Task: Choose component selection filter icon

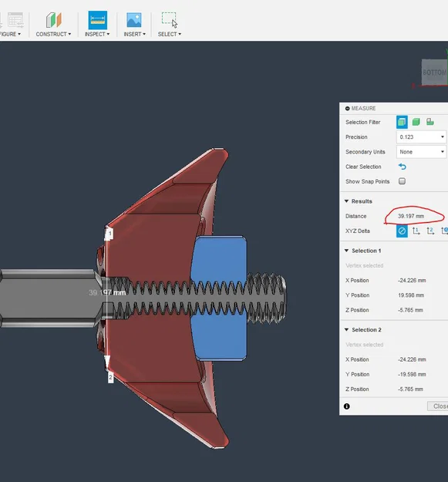Action: click(x=430, y=122)
